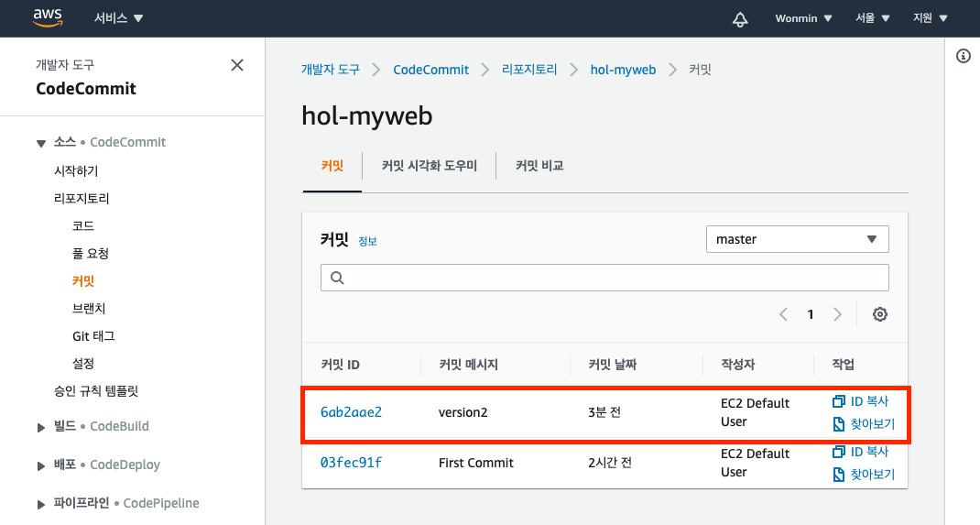The image size is (980, 525).
Task: Open 설정 in the sidebar
Action: tap(83, 363)
